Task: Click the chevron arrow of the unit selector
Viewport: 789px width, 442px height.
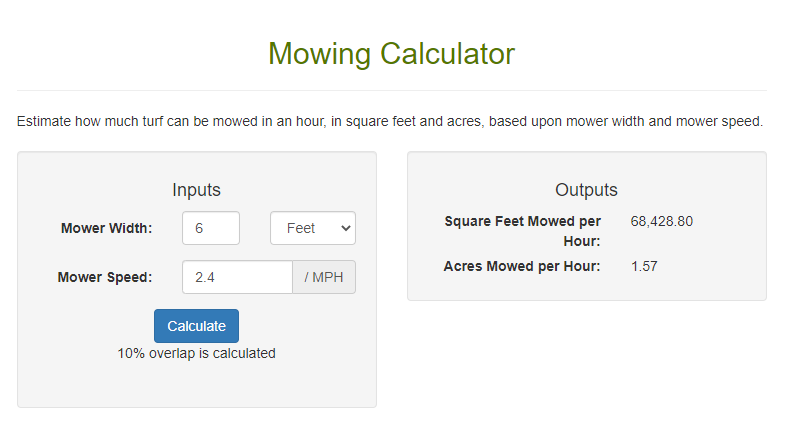Action: pos(346,228)
